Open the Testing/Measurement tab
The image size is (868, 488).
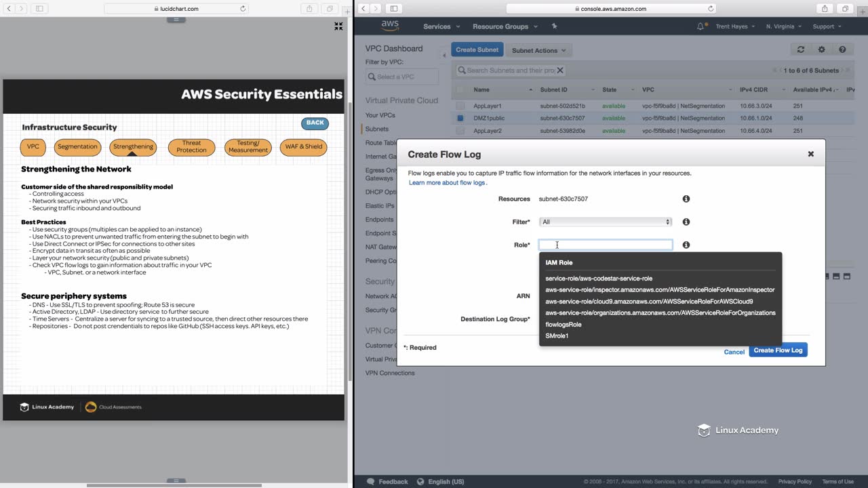(x=248, y=146)
